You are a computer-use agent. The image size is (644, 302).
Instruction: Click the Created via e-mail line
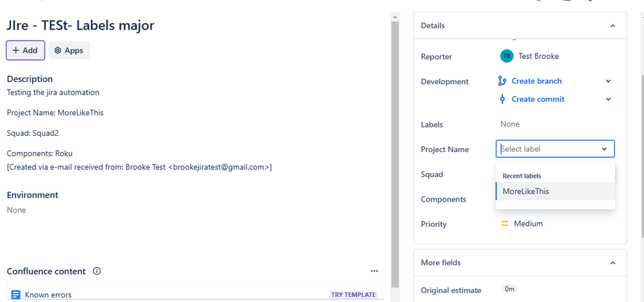[139, 167]
